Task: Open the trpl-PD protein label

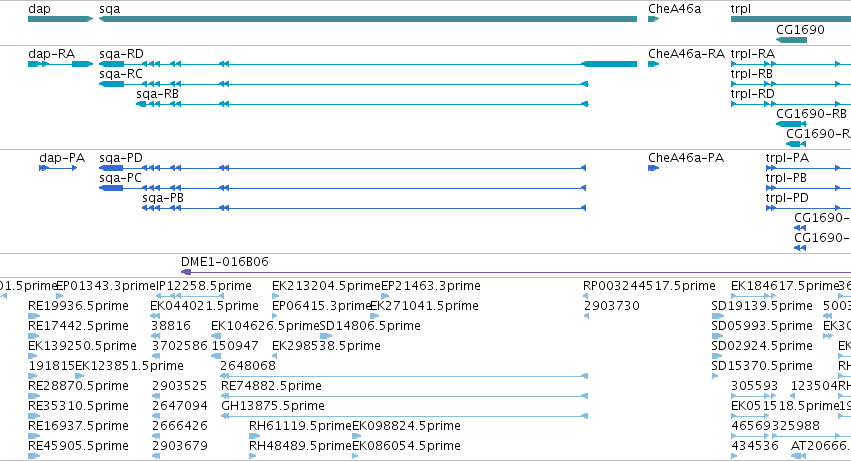Action: point(787,198)
